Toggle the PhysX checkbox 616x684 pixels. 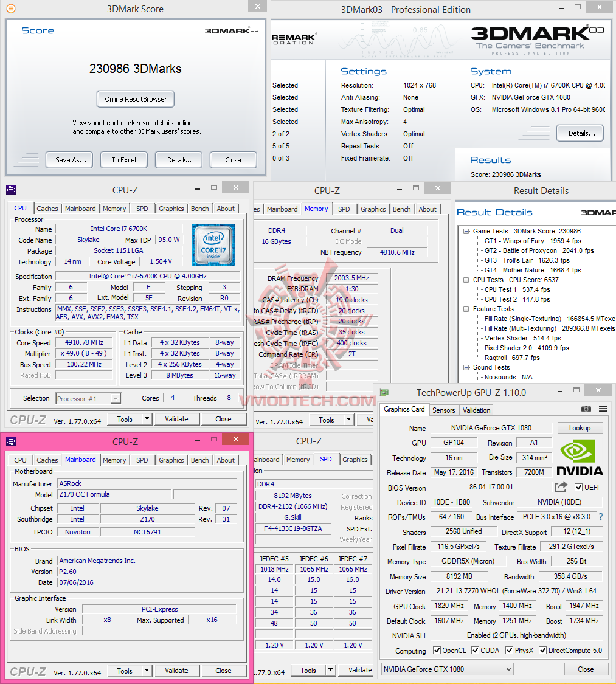click(x=509, y=651)
